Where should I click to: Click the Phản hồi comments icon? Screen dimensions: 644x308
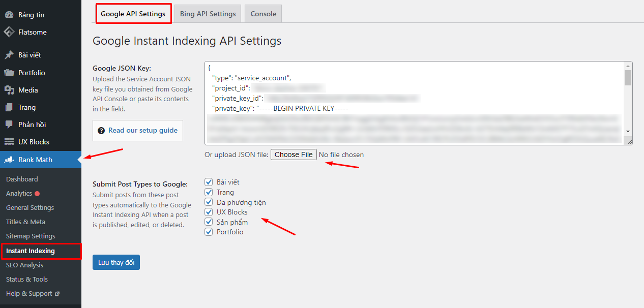pyautogui.click(x=9, y=125)
